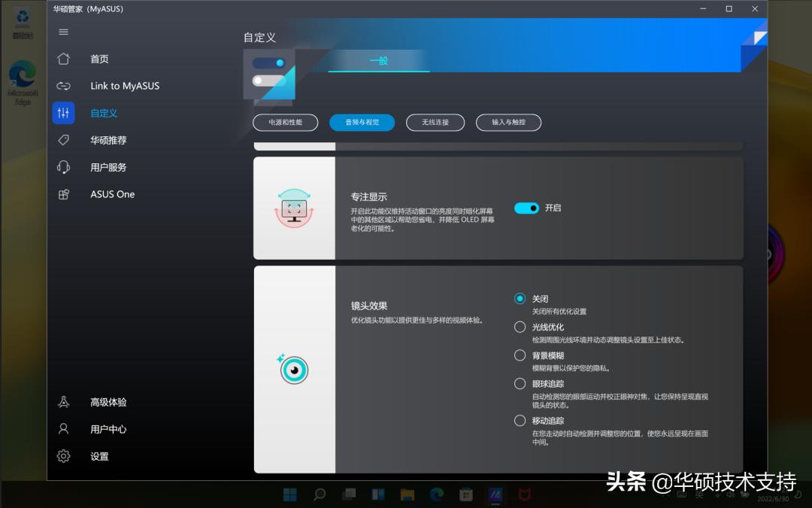Disable the 专注显示 toggle switch

[x=526, y=208]
